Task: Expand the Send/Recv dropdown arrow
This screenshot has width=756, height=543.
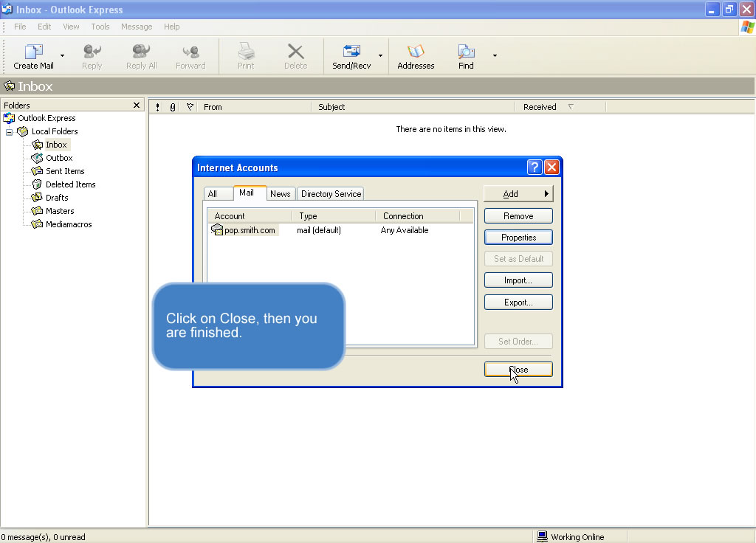Action: point(380,55)
